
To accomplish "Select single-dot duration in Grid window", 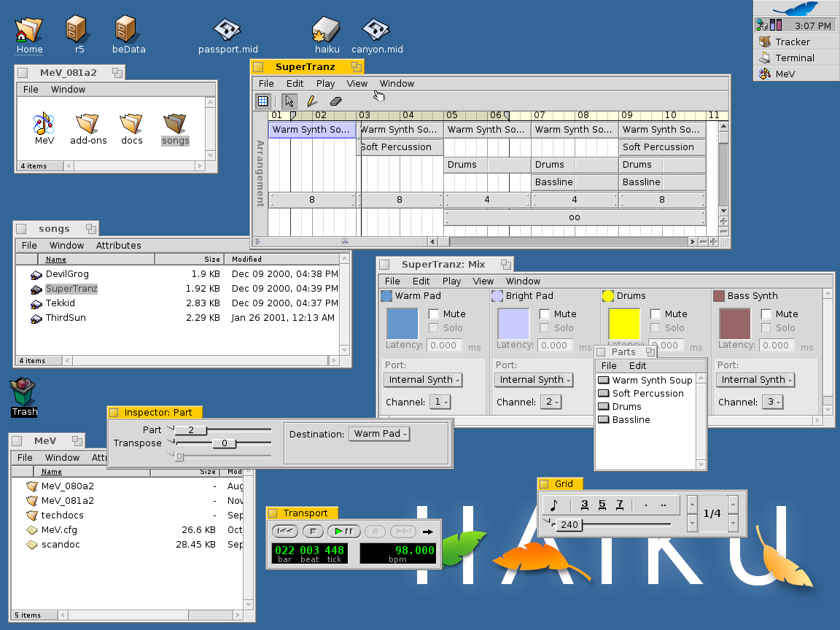I will pyautogui.click(x=646, y=505).
